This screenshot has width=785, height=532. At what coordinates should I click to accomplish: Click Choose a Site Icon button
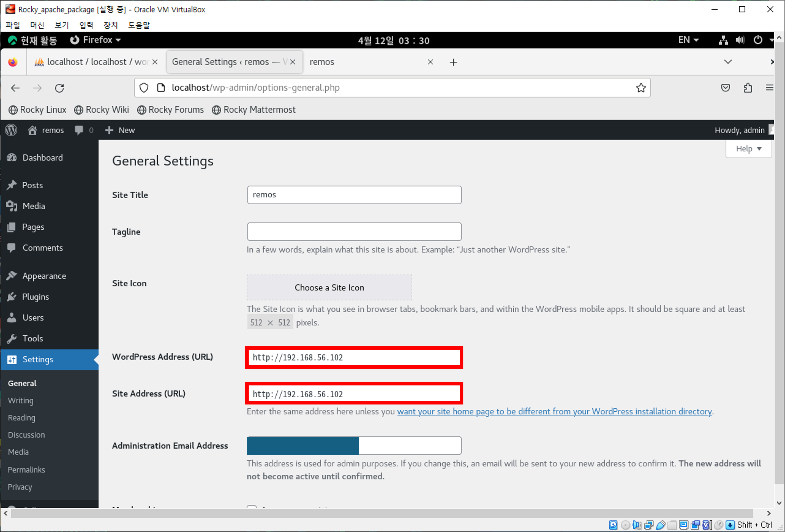(x=329, y=288)
